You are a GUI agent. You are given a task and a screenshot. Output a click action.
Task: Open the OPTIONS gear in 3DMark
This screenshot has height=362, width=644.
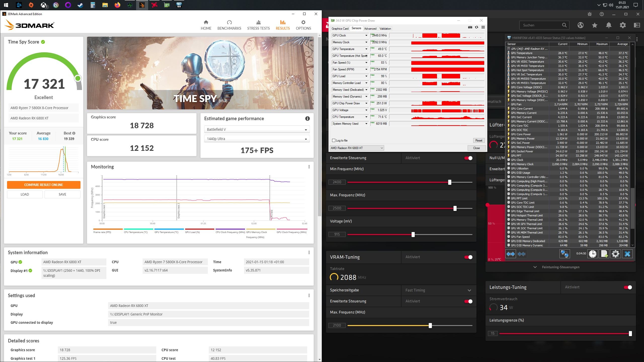pos(303,25)
